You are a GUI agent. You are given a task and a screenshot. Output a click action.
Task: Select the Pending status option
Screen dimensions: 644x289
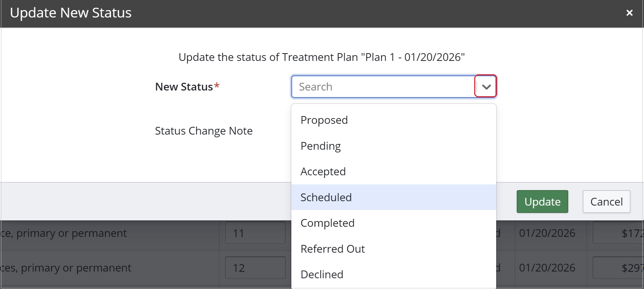click(320, 146)
